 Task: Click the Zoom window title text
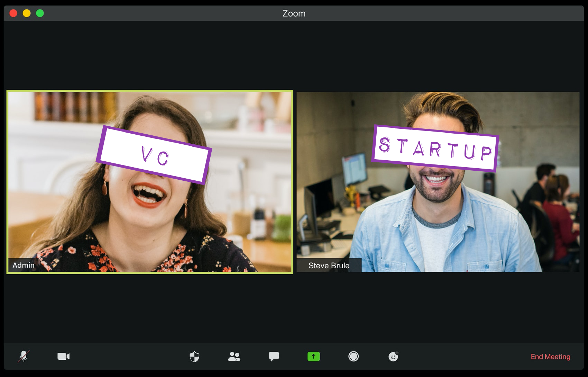click(294, 14)
